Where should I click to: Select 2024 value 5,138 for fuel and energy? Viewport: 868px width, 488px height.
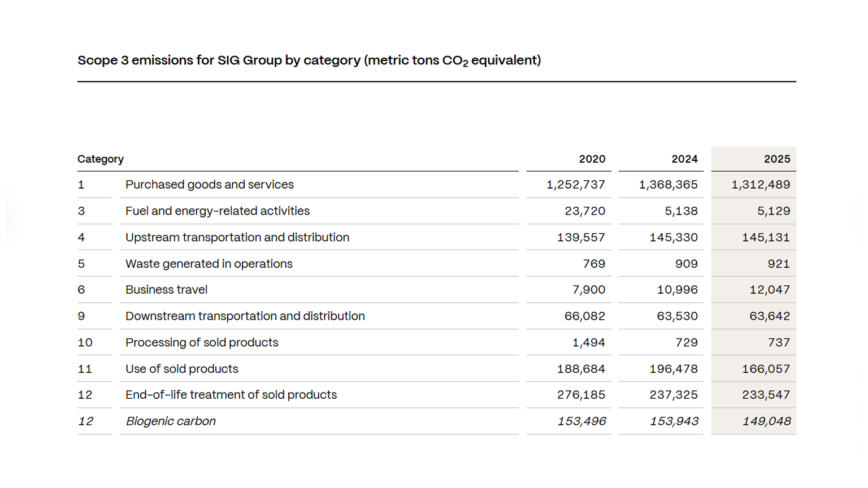pyautogui.click(x=682, y=211)
